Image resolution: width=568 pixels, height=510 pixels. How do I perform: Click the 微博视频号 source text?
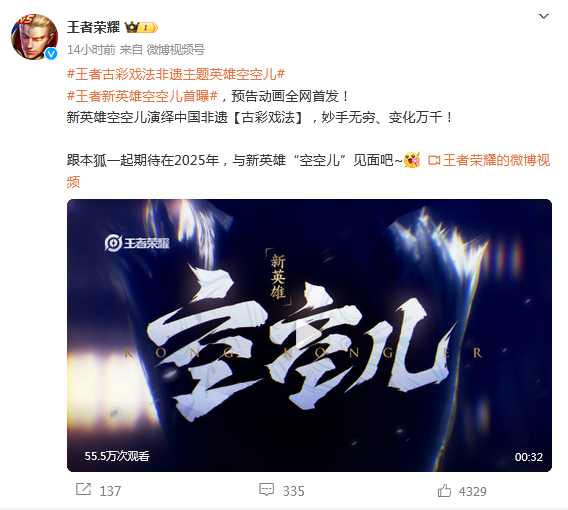coord(176,50)
